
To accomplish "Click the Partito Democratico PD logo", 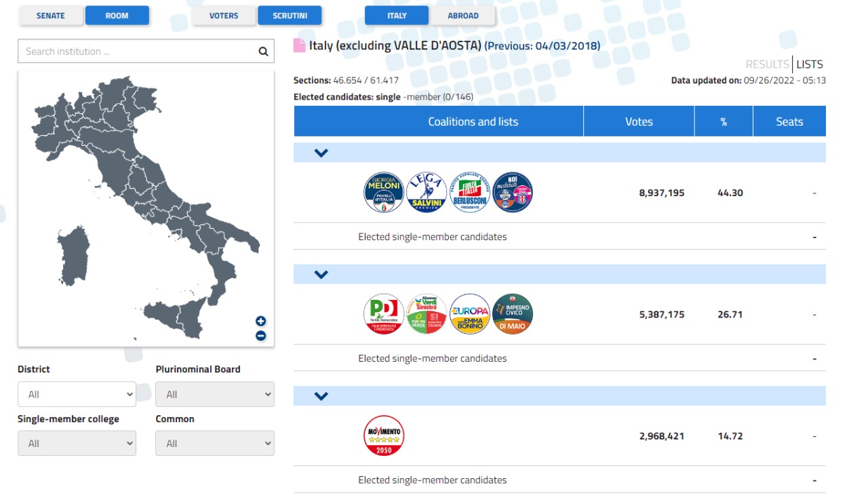I will (x=384, y=314).
